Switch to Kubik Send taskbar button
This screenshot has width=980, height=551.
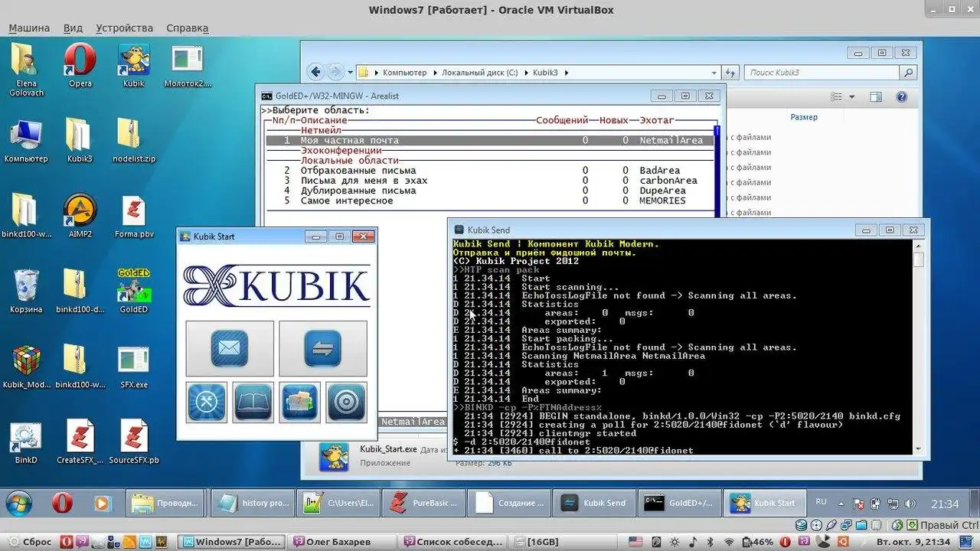pos(594,504)
